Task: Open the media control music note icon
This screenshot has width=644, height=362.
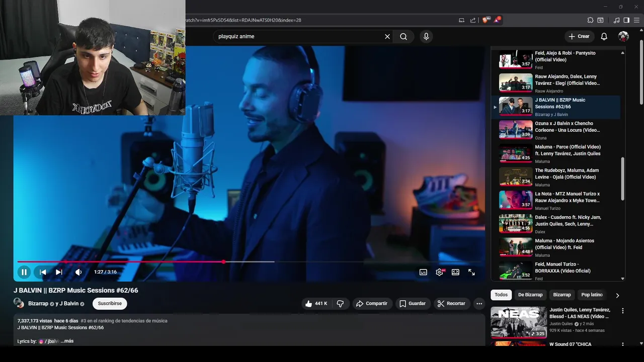Action: point(616,20)
